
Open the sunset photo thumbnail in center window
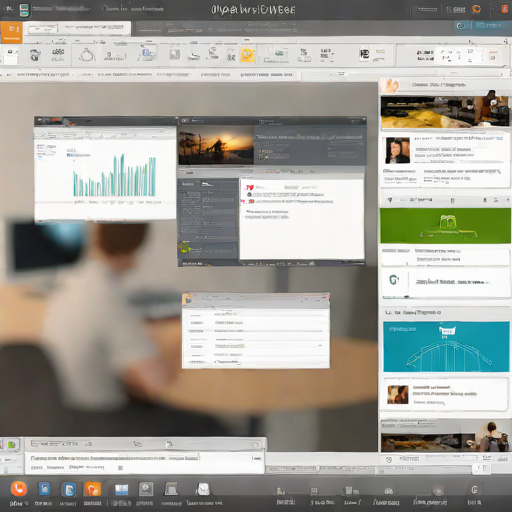coord(216,145)
